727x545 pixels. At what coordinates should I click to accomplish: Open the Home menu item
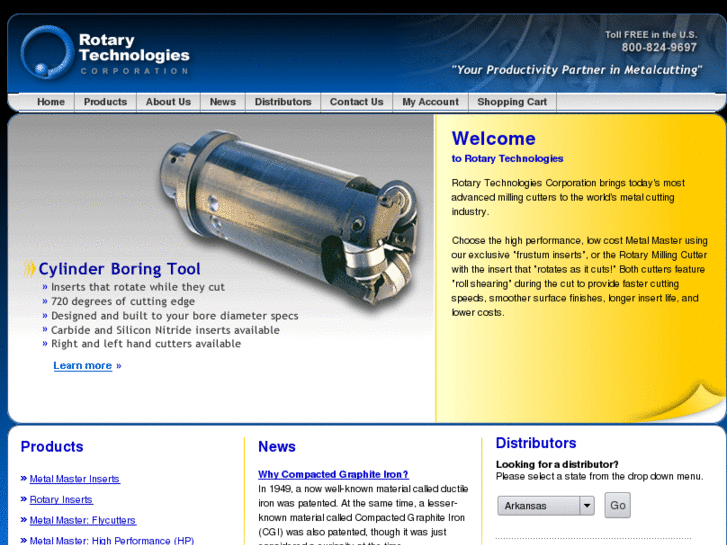pos(51,102)
